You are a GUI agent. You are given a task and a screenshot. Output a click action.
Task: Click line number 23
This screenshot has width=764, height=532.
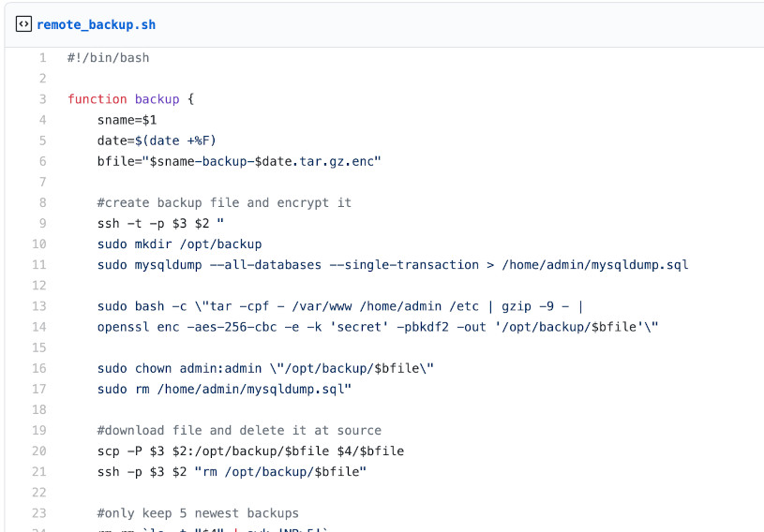39,512
